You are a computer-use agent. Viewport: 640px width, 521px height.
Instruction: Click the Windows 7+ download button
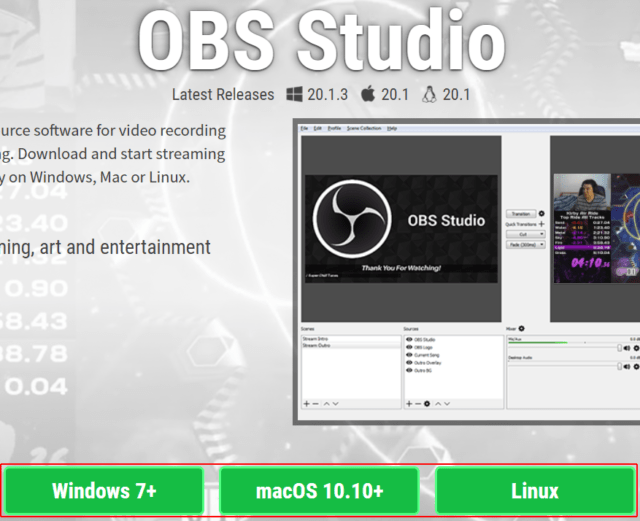point(104,490)
